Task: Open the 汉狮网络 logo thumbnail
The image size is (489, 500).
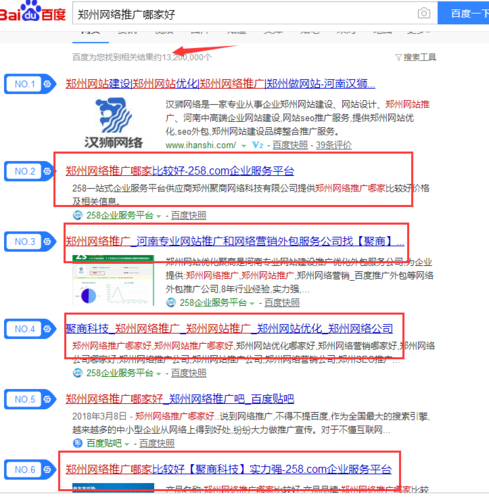Action: (113, 123)
